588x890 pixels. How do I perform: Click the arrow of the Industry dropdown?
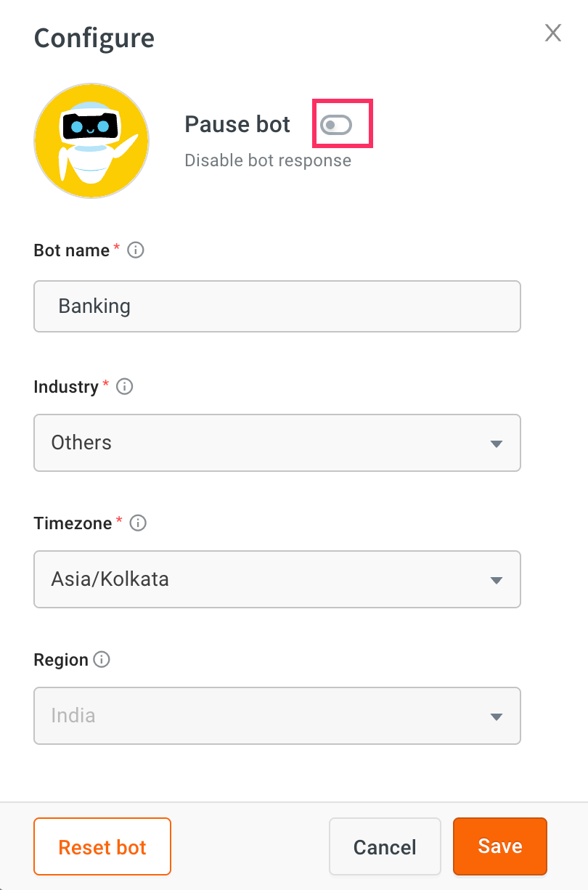click(497, 444)
